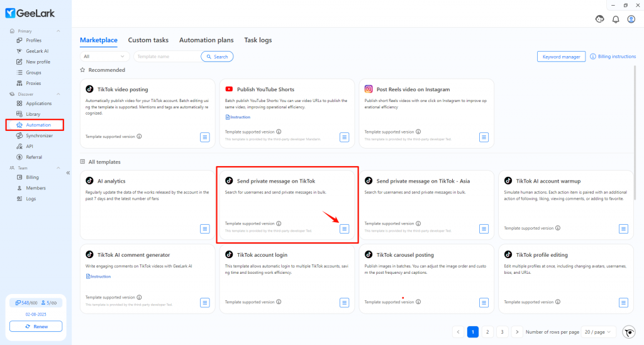Viewport: 644px width, 345px height.
Task: Open details icon on TikTok account login card
Action: [x=344, y=303]
